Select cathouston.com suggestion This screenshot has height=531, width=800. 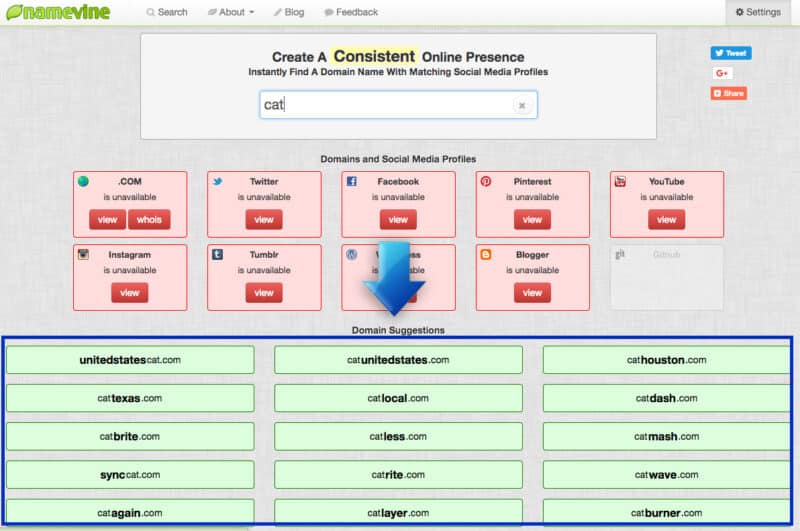click(x=666, y=360)
